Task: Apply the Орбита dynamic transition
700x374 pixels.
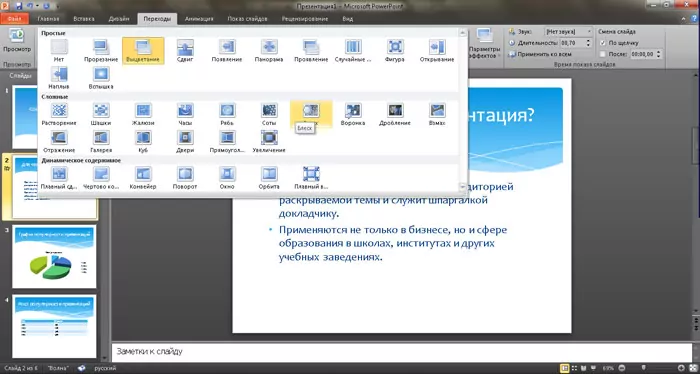Action: coord(269,178)
